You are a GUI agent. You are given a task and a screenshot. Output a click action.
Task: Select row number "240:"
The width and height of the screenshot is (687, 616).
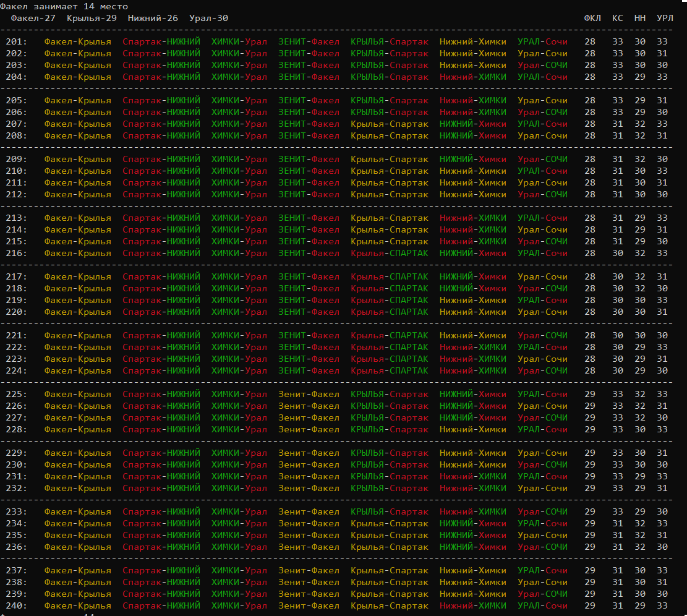(17, 606)
